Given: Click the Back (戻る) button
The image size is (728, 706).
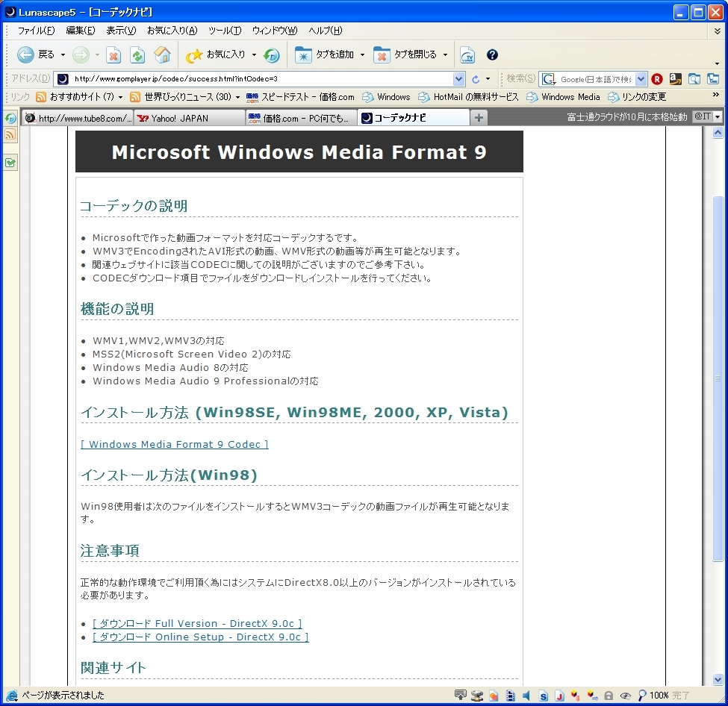Looking at the screenshot, I should (36, 54).
